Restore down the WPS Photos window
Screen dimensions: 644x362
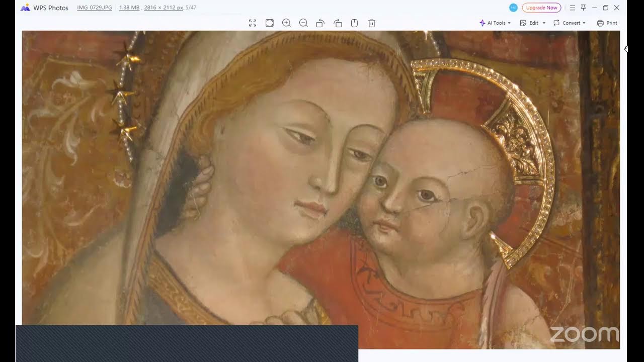pyautogui.click(x=605, y=8)
